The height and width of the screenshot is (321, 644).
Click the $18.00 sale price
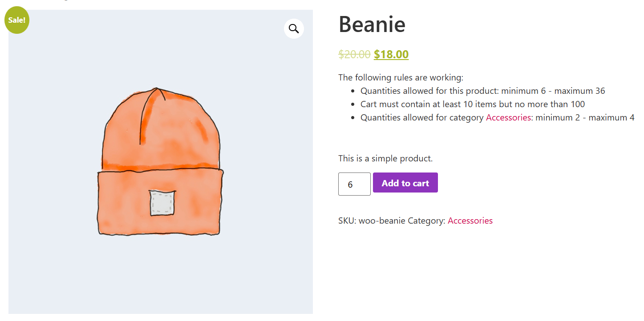click(391, 54)
